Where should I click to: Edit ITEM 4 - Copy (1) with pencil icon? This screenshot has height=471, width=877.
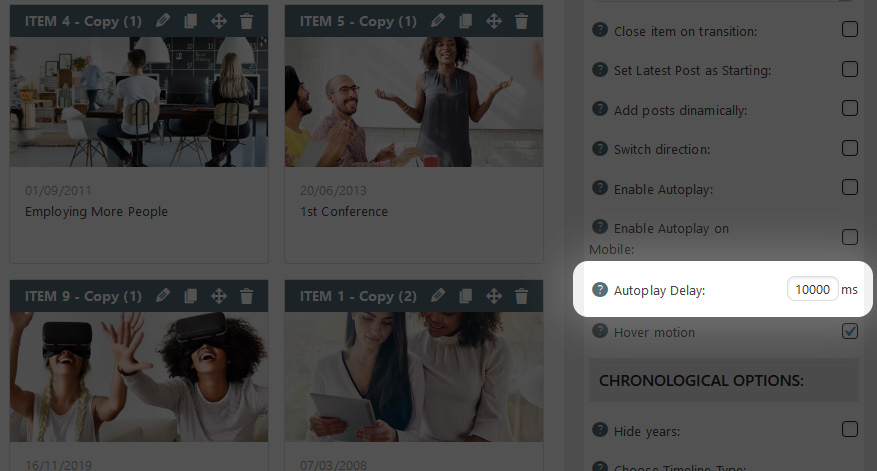pyautogui.click(x=163, y=21)
